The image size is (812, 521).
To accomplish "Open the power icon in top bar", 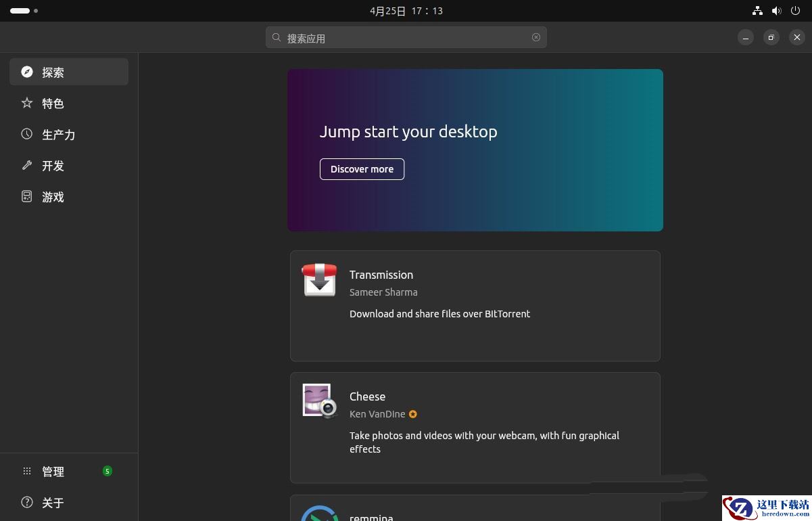I will 796,11.
